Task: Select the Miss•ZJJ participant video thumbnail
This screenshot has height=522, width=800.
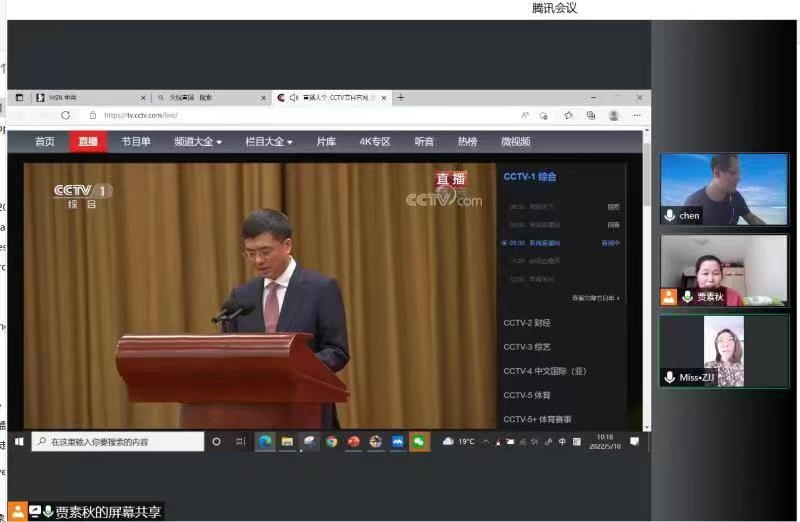Action: pos(724,350)
